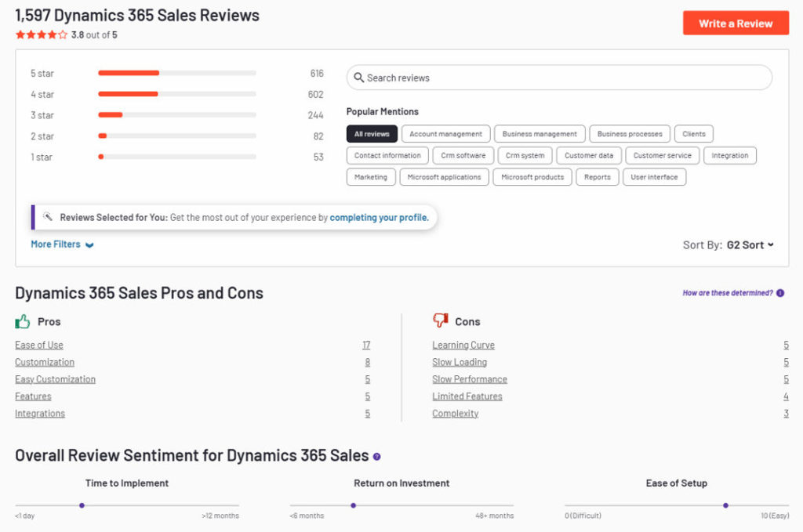Choose the Marketing tag
The image size is (803, 532).
(371, 177)
